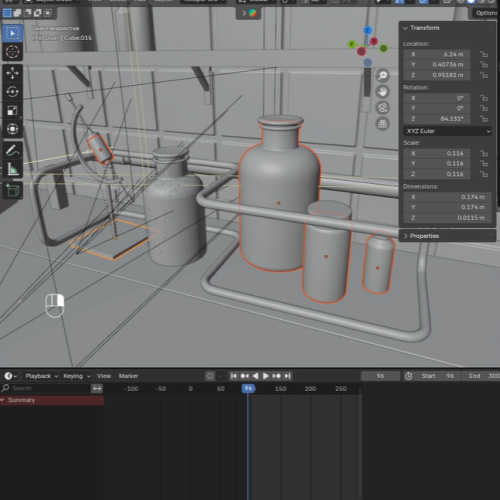The image size is (500, 500).
Task: Click the viewport zoom magnifier icon
Action: (x=383, y=76)
